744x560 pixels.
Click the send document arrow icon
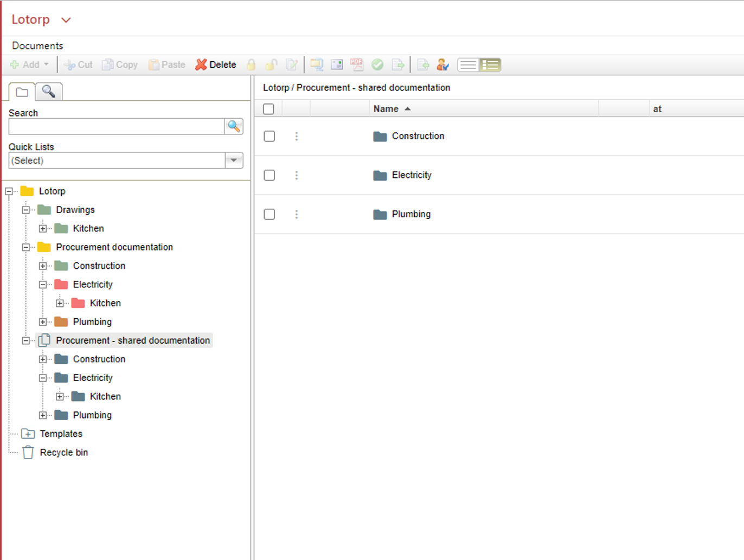click(398, 65)
